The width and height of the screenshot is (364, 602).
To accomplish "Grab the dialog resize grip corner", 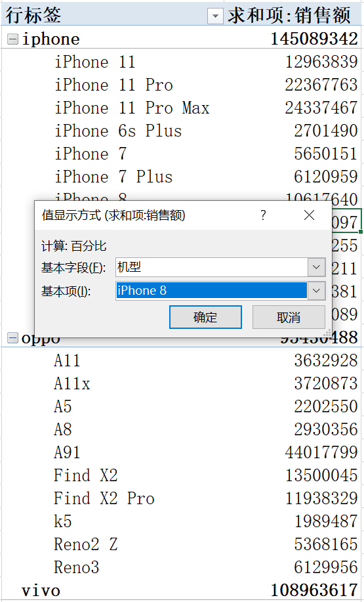I will point(327,332).
